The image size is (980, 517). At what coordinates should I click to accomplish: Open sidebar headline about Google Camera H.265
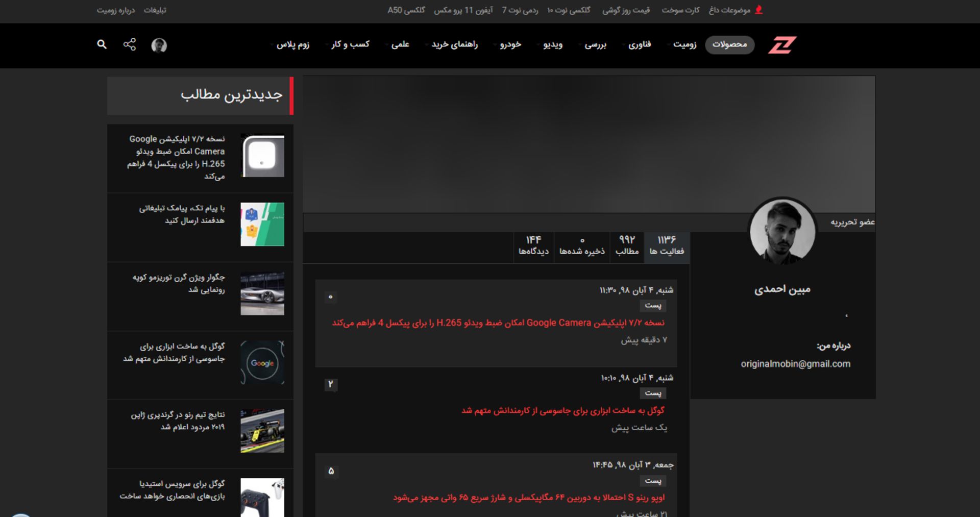pos(176,158)
